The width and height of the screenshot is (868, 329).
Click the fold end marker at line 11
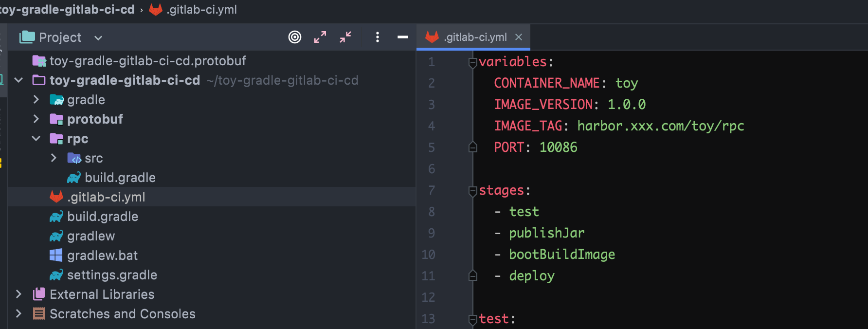pos(472,275)
